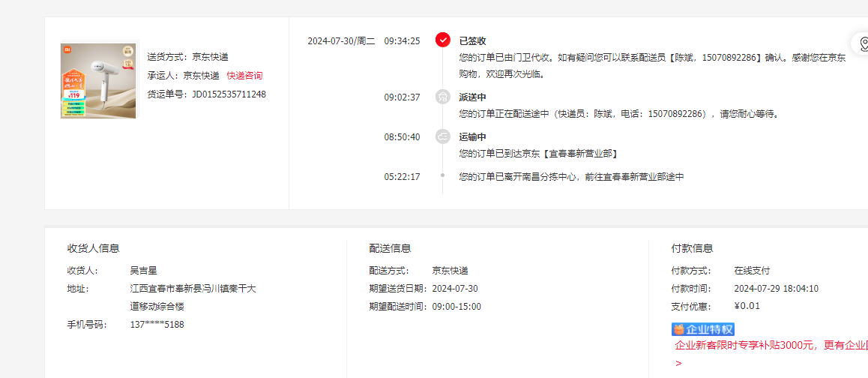Click the 企业特权 badge icon
868x378 pixels.
pyautogui.click(x=703, y=329)
